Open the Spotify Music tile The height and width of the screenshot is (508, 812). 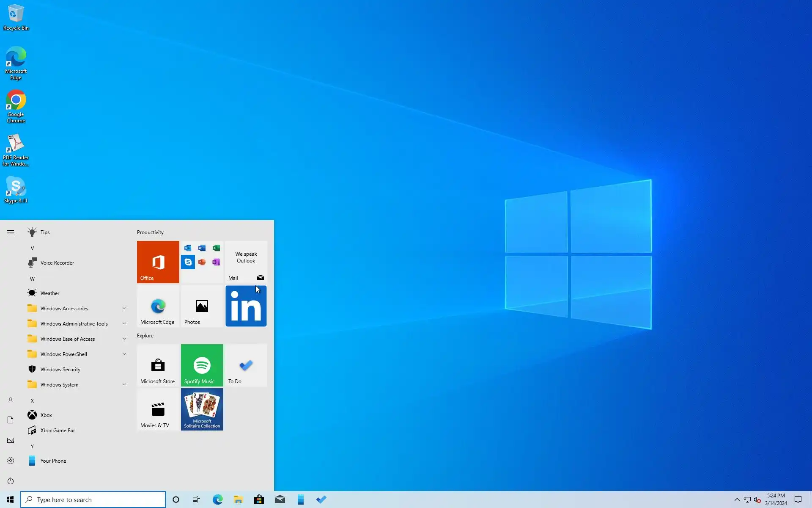click(202, 365)
